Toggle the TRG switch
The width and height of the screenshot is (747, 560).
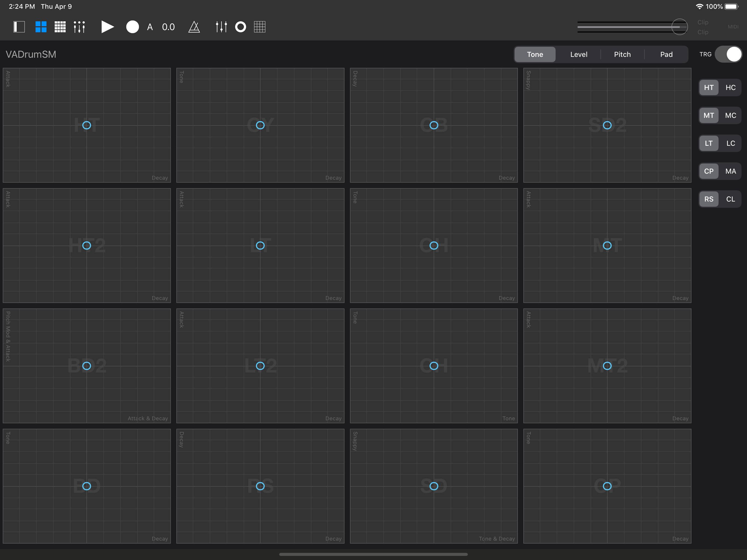pos(728,54)
